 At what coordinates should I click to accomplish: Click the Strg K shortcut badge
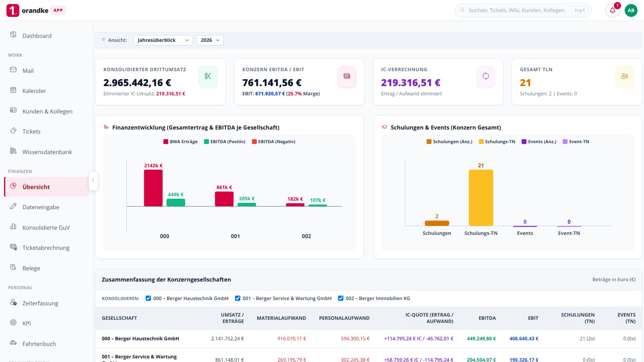point(580,10)
